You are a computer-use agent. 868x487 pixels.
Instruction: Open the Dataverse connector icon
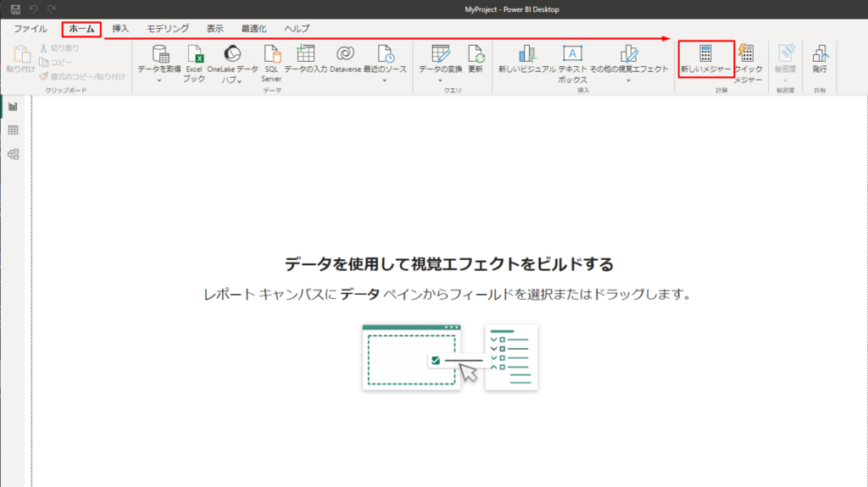click(x=345, y=53)
